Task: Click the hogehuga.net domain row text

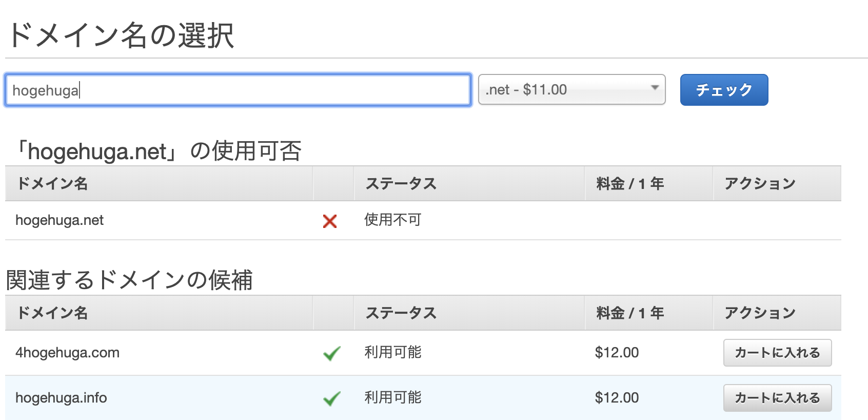Action: 60,220
